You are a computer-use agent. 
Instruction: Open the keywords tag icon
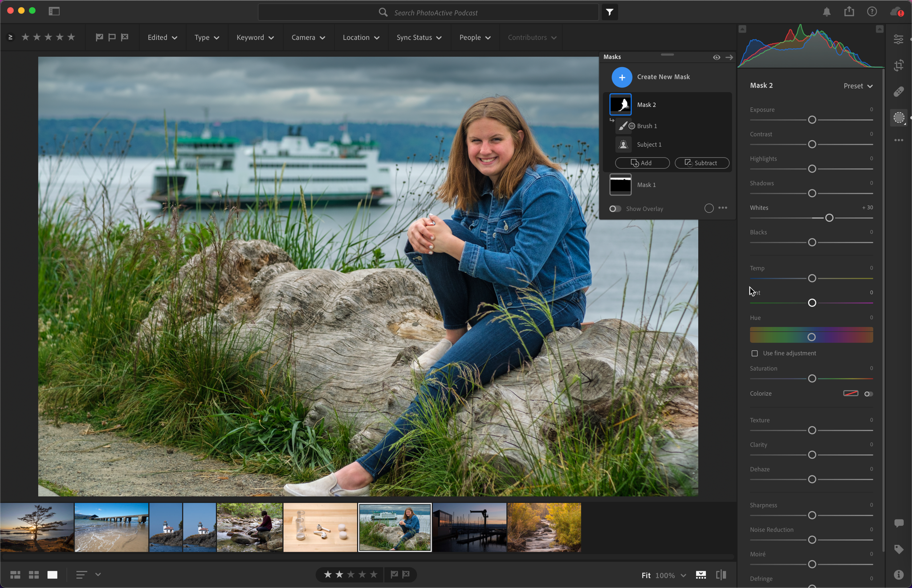(x=899, y=549)
